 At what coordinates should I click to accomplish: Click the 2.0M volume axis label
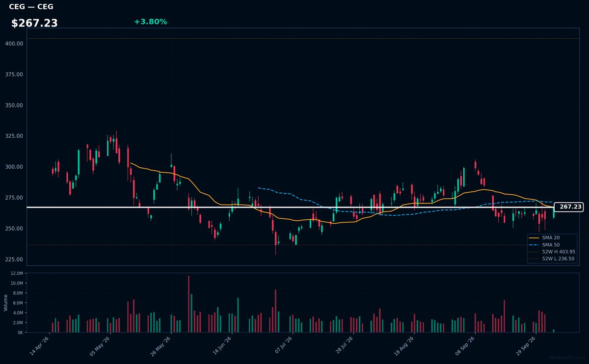tap(17, 323)
